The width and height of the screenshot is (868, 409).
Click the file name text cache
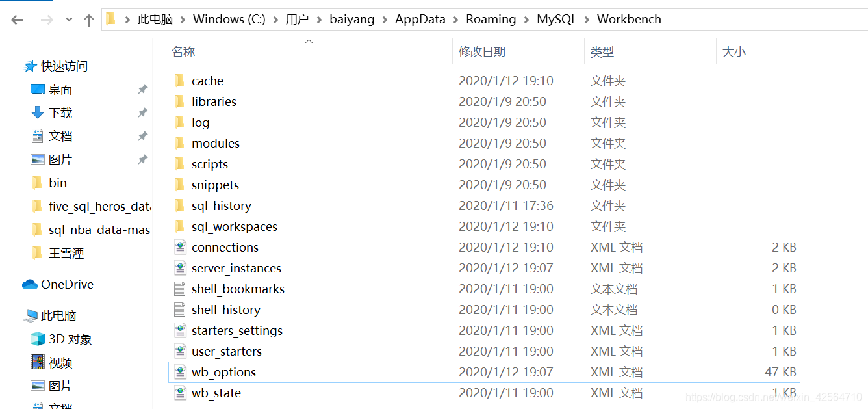coord(207,81)
